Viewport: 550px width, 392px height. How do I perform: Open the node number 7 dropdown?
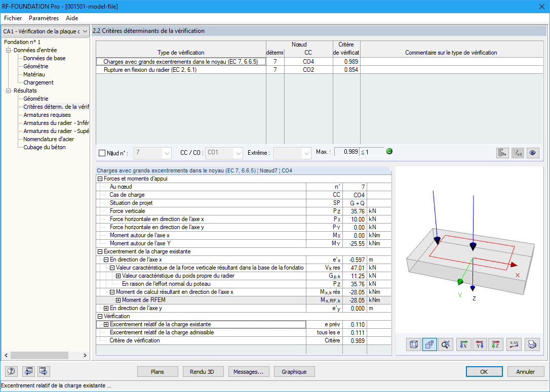click(167, 153)
